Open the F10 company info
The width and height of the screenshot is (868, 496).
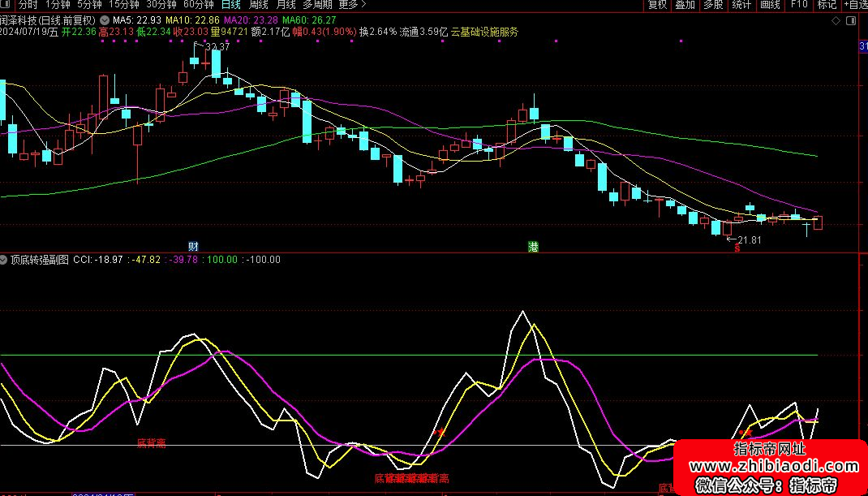799,5
